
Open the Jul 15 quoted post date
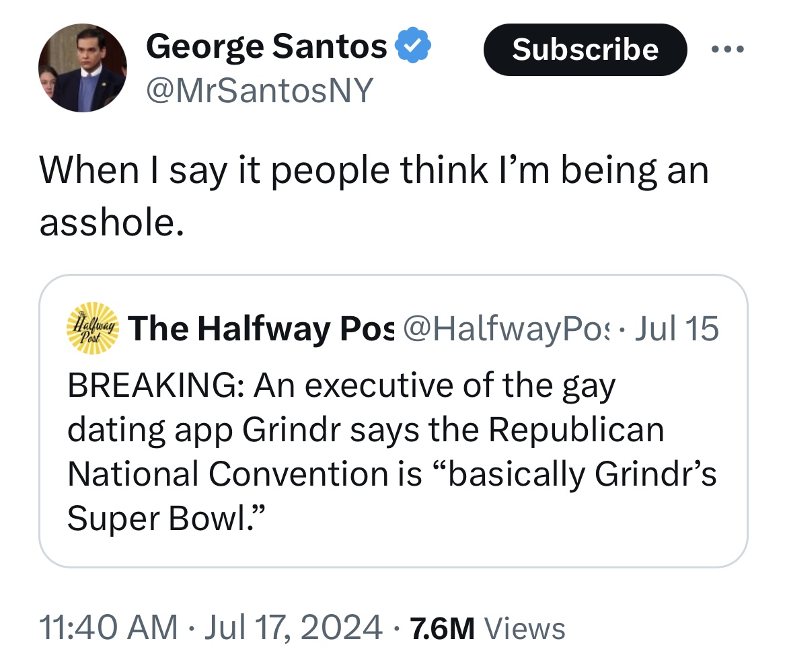click(677, 328)
